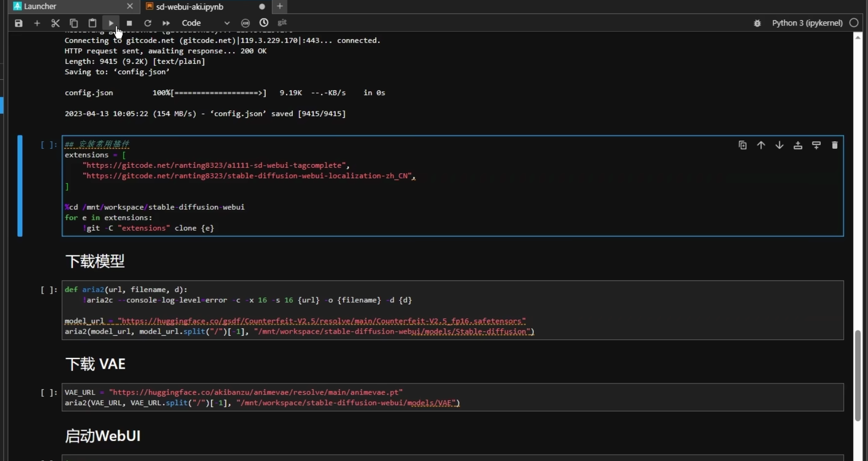The width and height of the screenshot is (868, 461).
Task: Click the 'Saving to: config.json' output
Action: 117,72
